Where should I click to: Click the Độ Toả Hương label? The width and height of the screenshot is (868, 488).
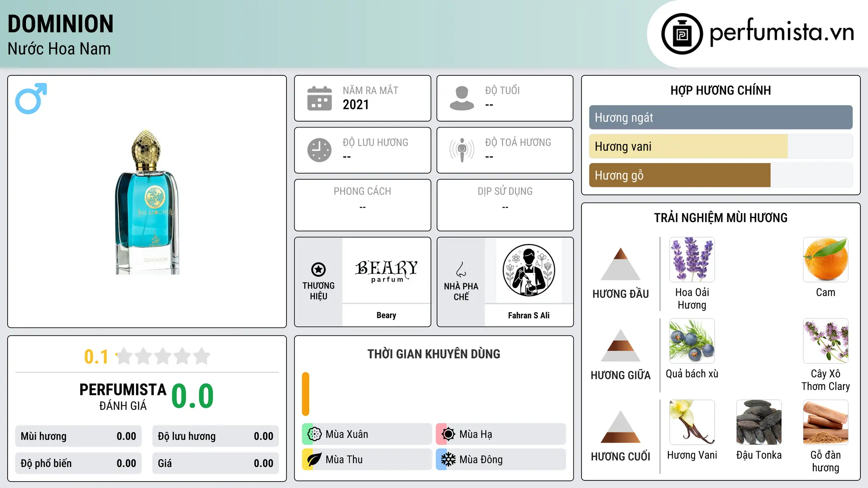[518, 142]
